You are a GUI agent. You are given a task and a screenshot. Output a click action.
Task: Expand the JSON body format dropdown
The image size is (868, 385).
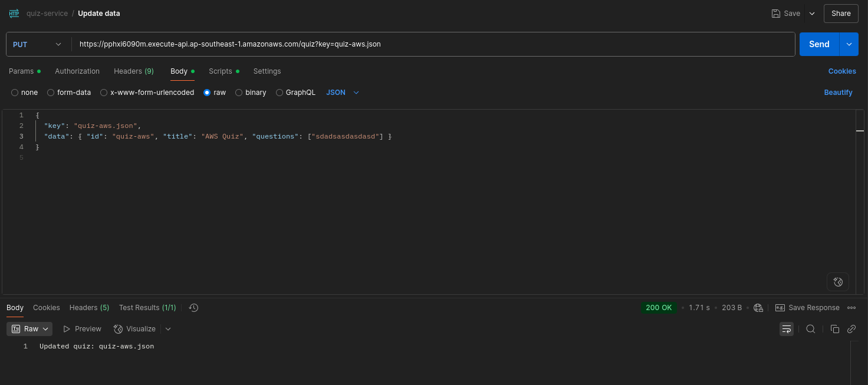343,93
